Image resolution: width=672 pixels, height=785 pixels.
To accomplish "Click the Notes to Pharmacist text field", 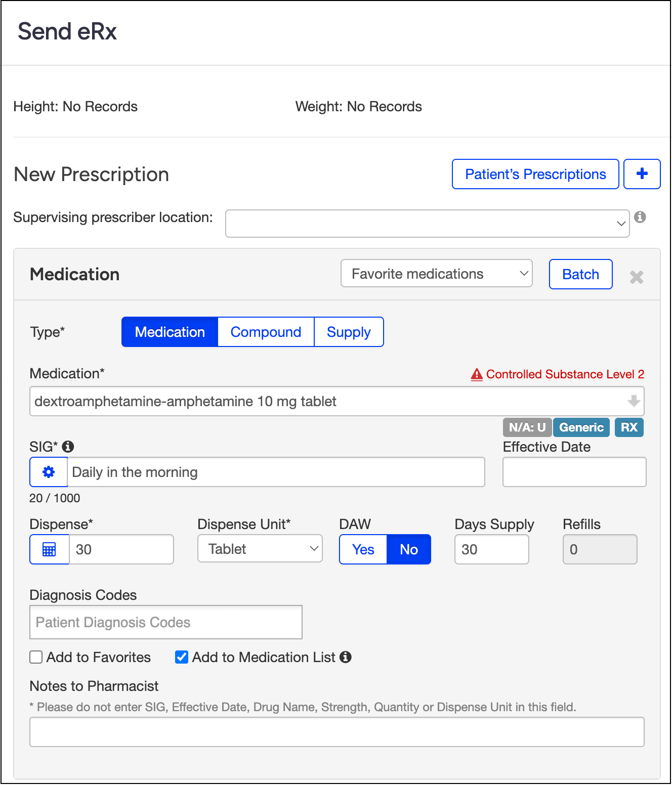I will 337,732.
